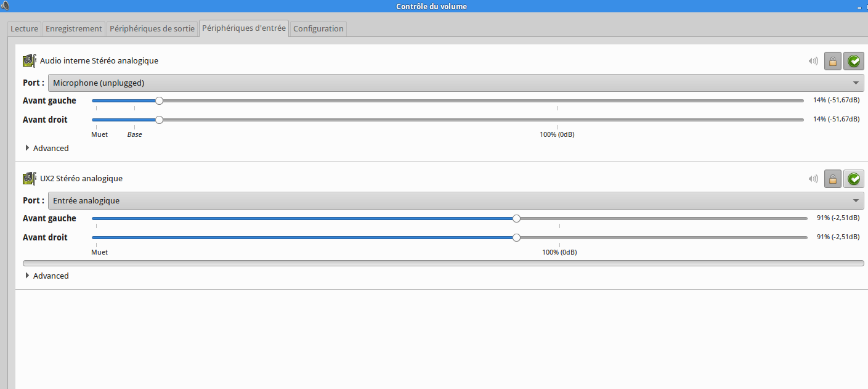The width and height of the screenshot is (868, 389).
Task: Click the 100% (0dB) mark under UX2 sliders
Action: (x=559, y=252)
